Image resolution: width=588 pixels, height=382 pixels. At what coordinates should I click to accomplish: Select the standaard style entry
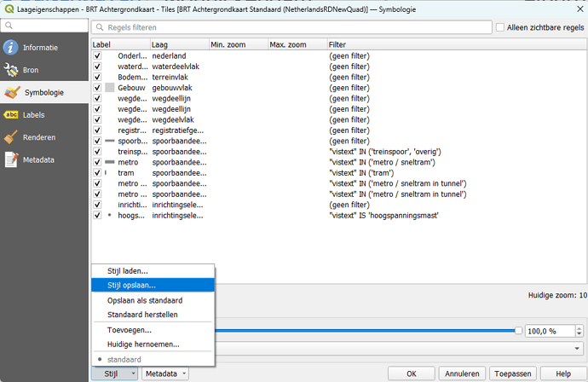(x=153, y=360)
